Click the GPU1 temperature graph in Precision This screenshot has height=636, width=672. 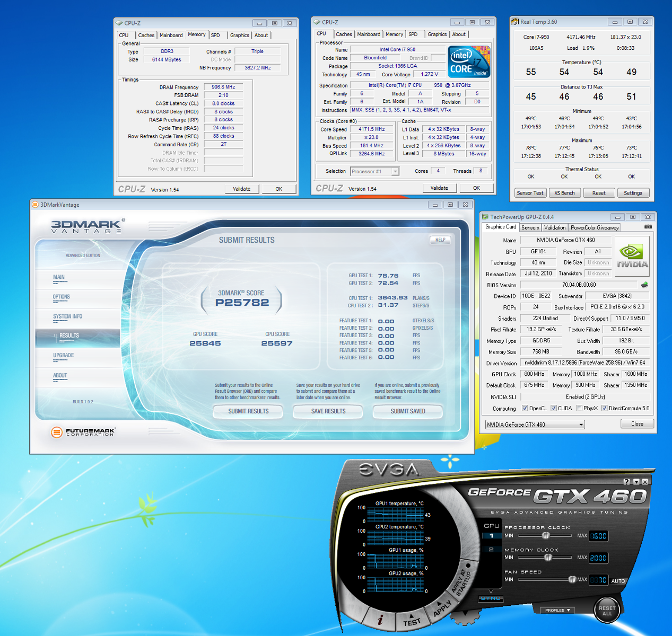[x=395, y=514]
